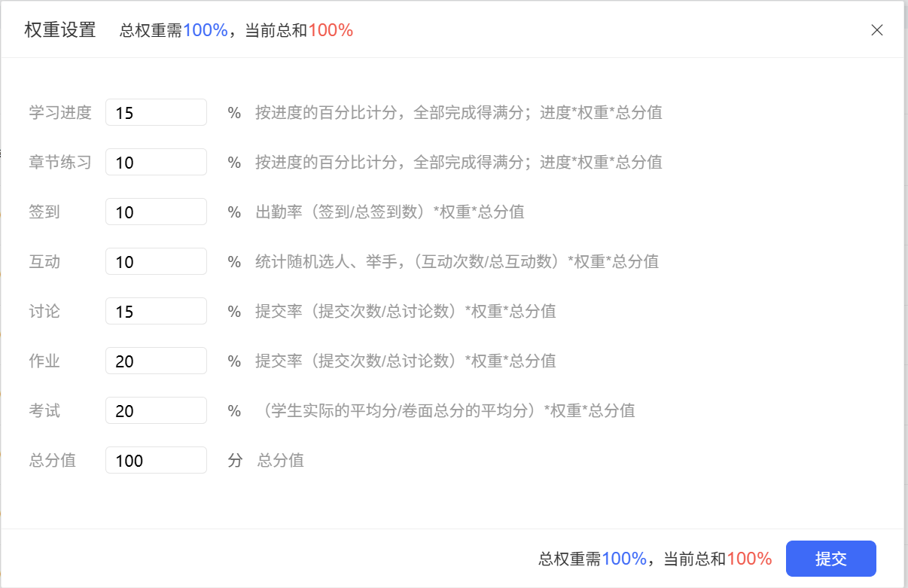Click the 学习进度 row label
908x588 pixels.
click(60, 113)
